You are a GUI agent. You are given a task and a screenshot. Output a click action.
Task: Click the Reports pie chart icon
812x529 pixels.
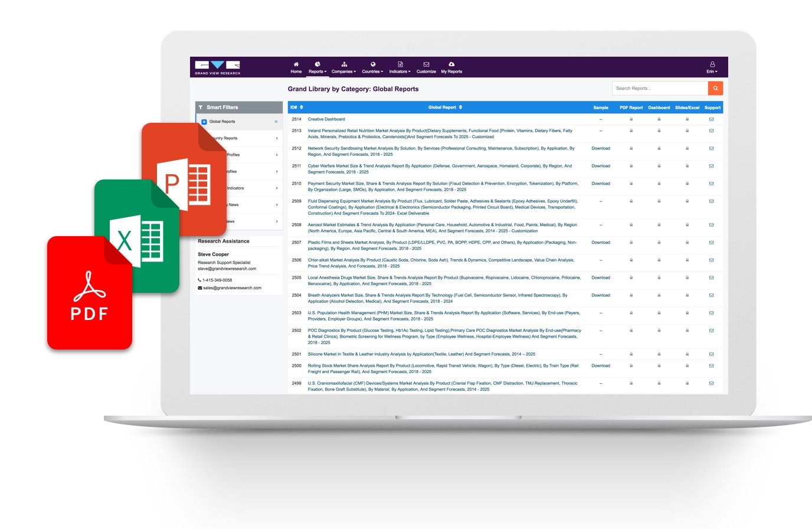(316, 63)
